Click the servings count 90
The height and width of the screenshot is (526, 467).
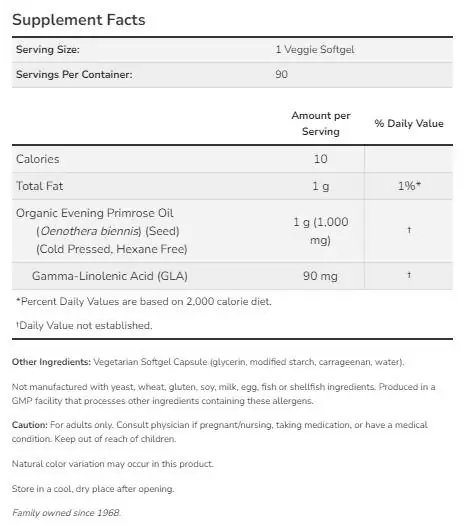click(281, 74)
